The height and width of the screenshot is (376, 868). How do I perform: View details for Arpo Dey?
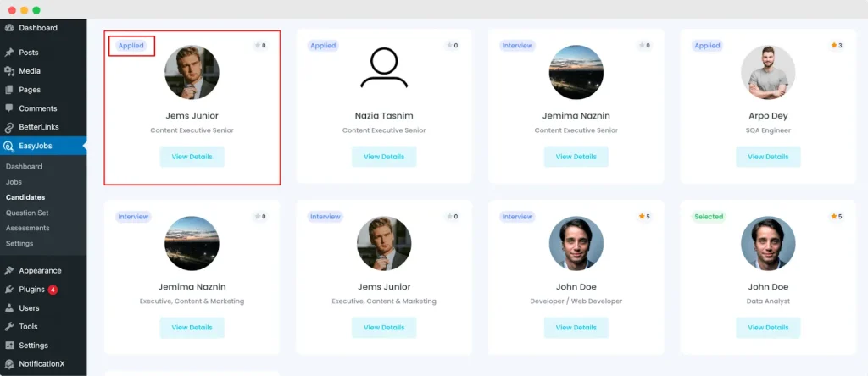click(x=768, y=157)
